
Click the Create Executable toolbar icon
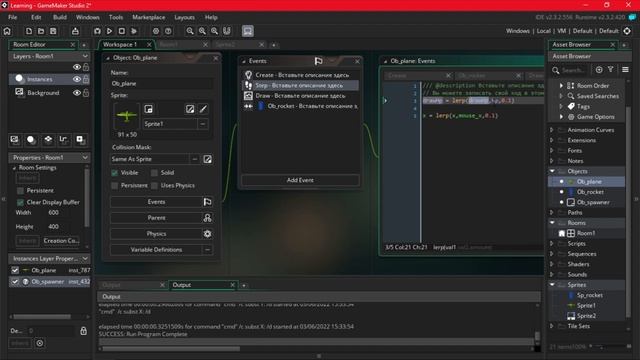point(75,31)
